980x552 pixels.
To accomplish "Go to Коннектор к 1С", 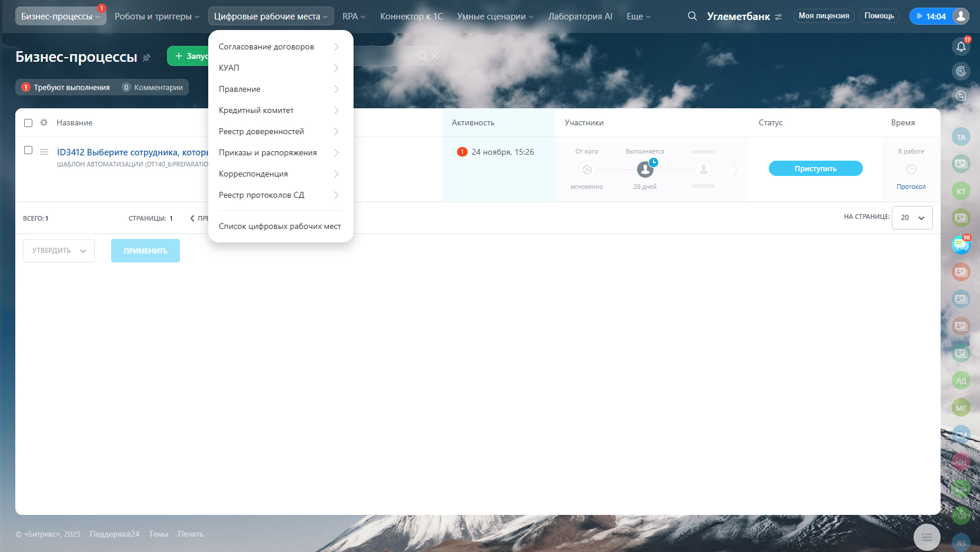I will pos(412,16).
